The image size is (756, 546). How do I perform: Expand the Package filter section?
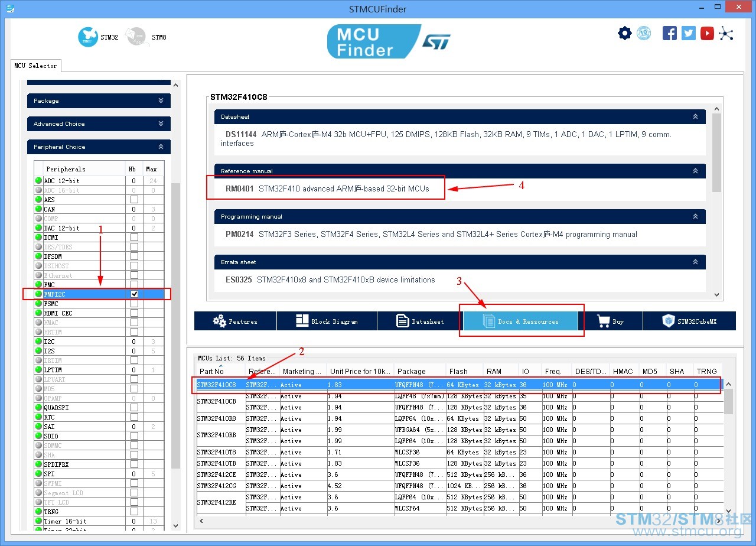pyautogui.click(x=99, y=101)
